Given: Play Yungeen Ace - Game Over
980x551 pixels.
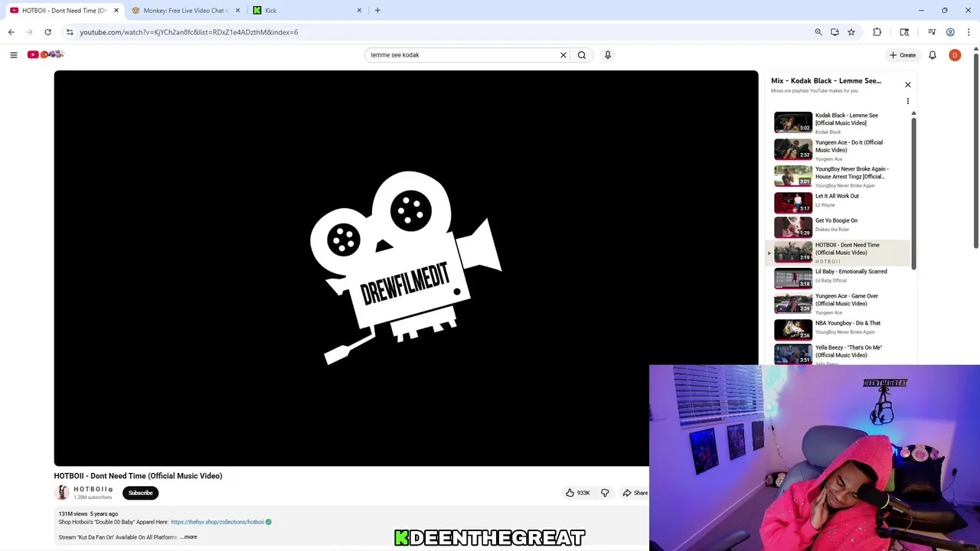Looking at the screenshot, I should [x=840, y=304].
